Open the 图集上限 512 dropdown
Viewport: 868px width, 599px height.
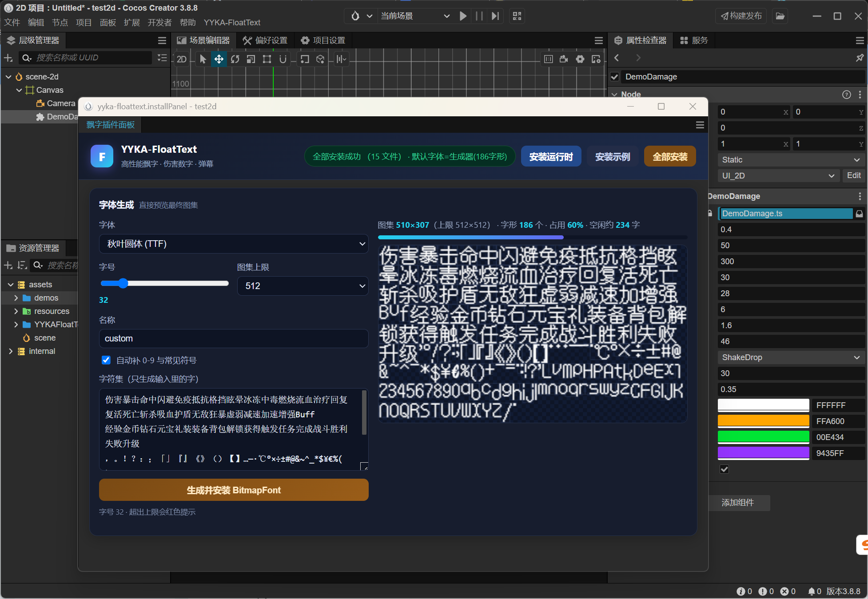(303, 286)
